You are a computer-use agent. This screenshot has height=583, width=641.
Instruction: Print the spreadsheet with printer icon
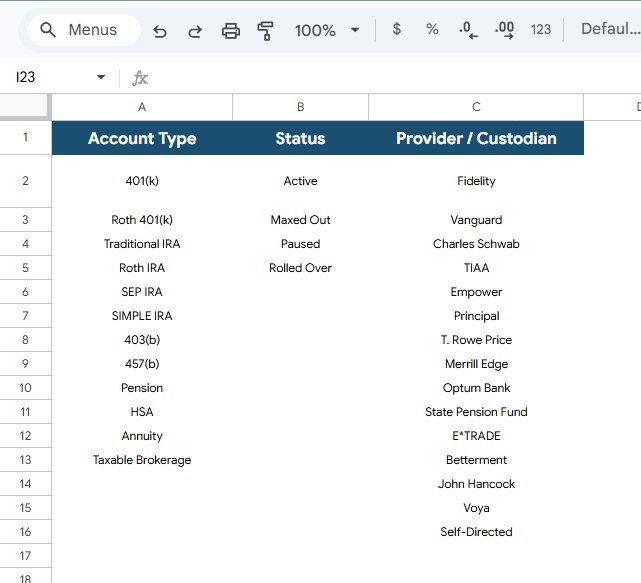click(231, 31)
